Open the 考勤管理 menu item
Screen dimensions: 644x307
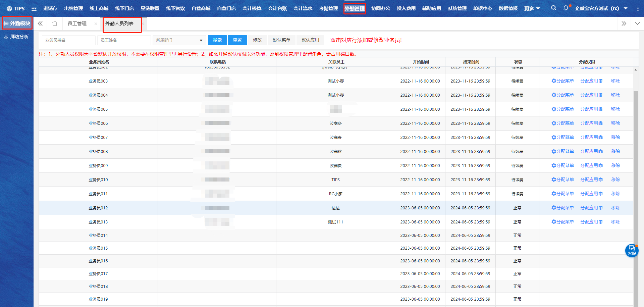click(x=328, y=8)
